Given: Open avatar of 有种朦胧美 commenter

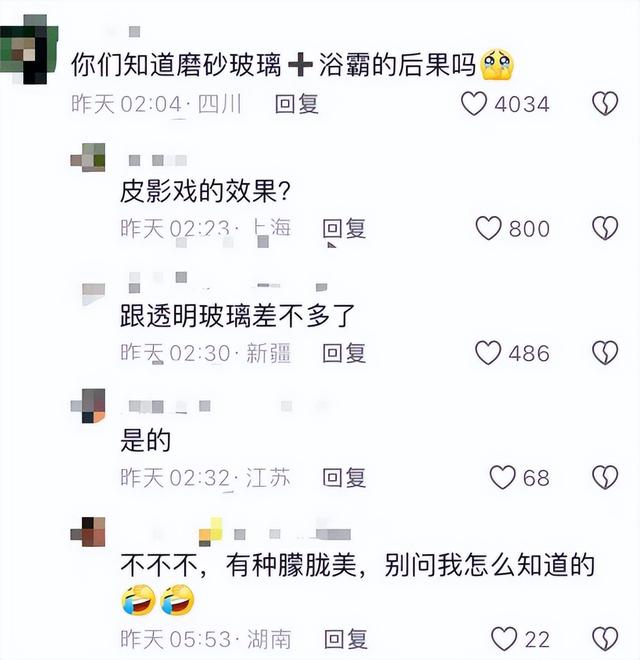Looking at the screenshot, I should click(x=88, y=532).
